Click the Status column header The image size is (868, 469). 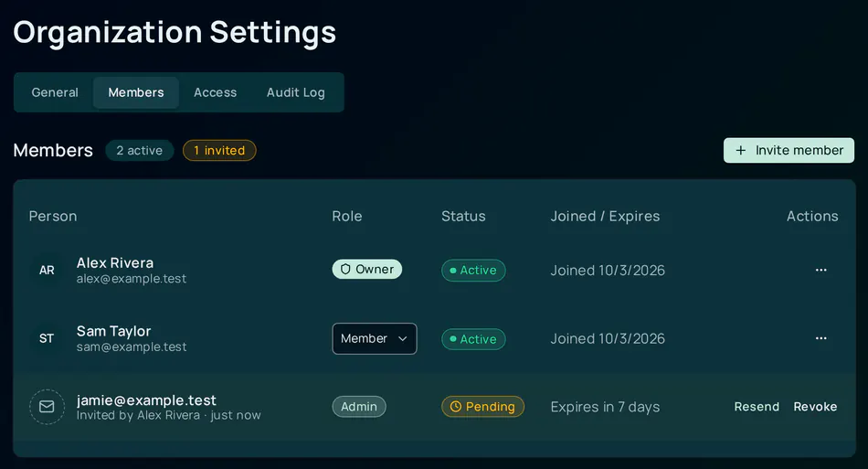[463, 217]
